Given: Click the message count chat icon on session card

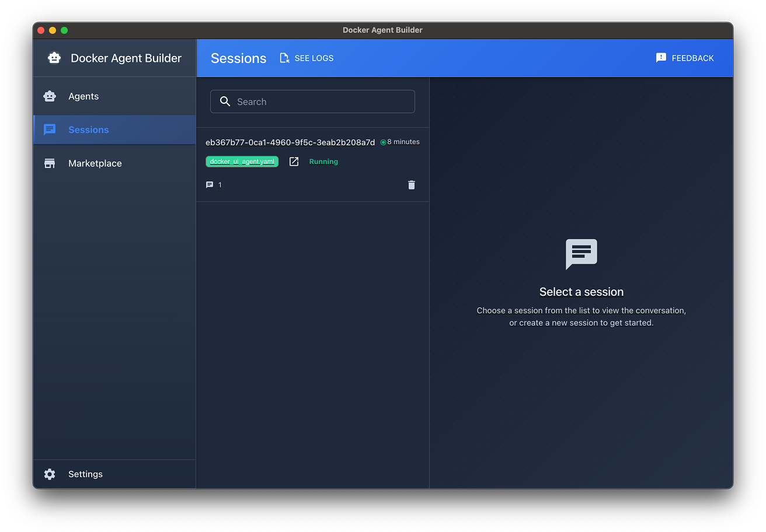Looking at the screenshot, I should pos(210,184).
